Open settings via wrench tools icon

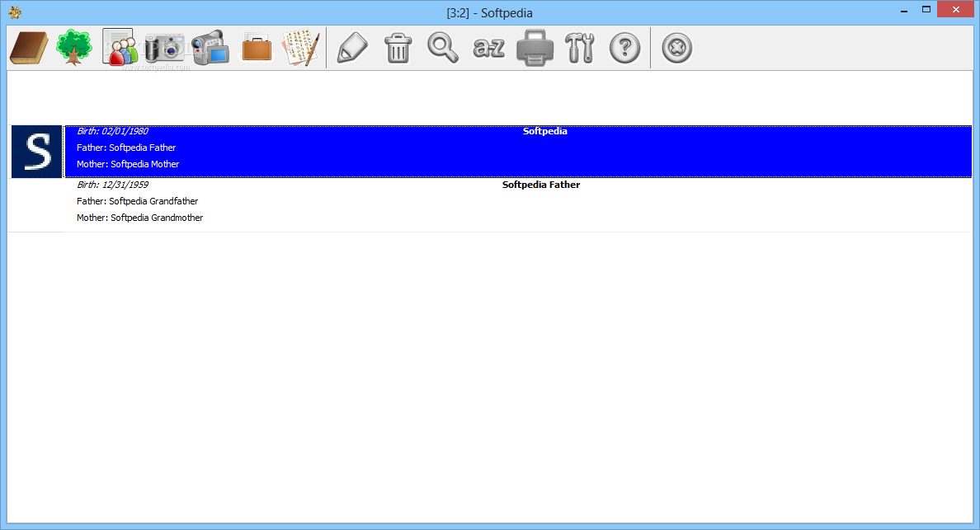579,48
